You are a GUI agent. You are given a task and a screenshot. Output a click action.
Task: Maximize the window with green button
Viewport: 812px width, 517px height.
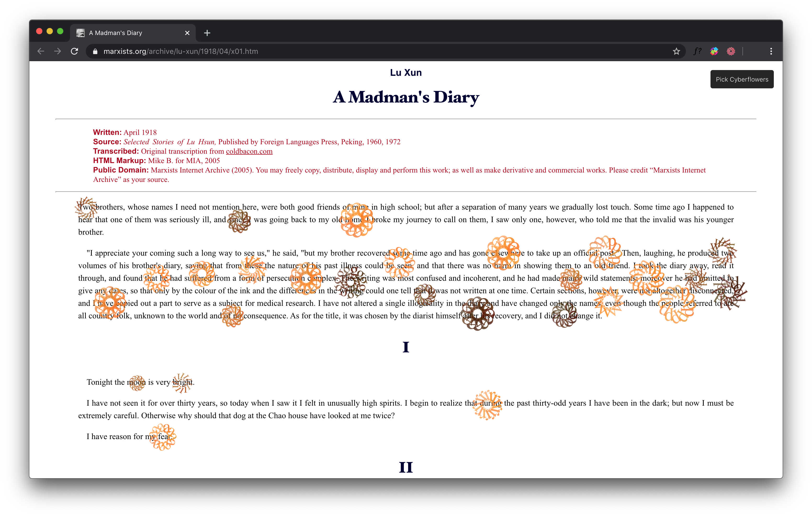[x=60, y=31]
